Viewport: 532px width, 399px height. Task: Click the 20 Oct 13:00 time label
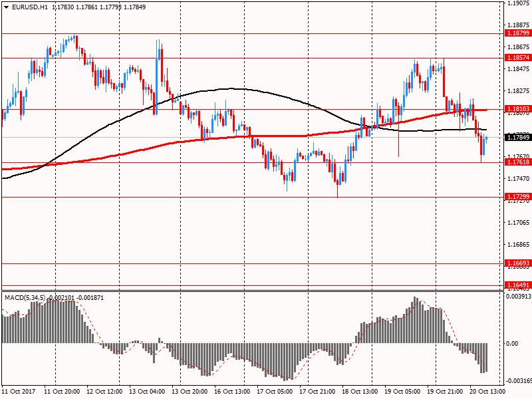487,392
